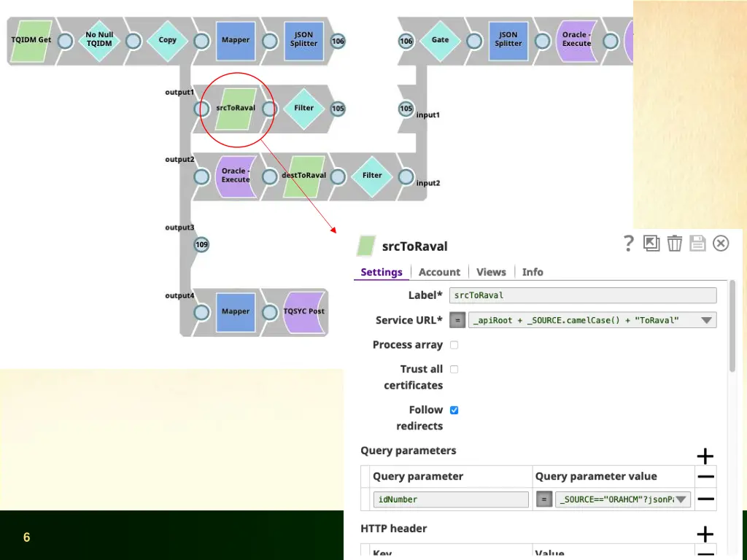Open the query parameter value dropdown arrow
747x560 pixels.
point(681,499)
